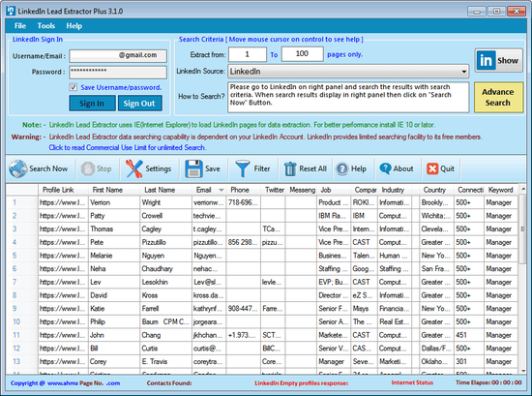532x396 pixels.
Task: Click the First Name column header
Action: tap(114, 190)
